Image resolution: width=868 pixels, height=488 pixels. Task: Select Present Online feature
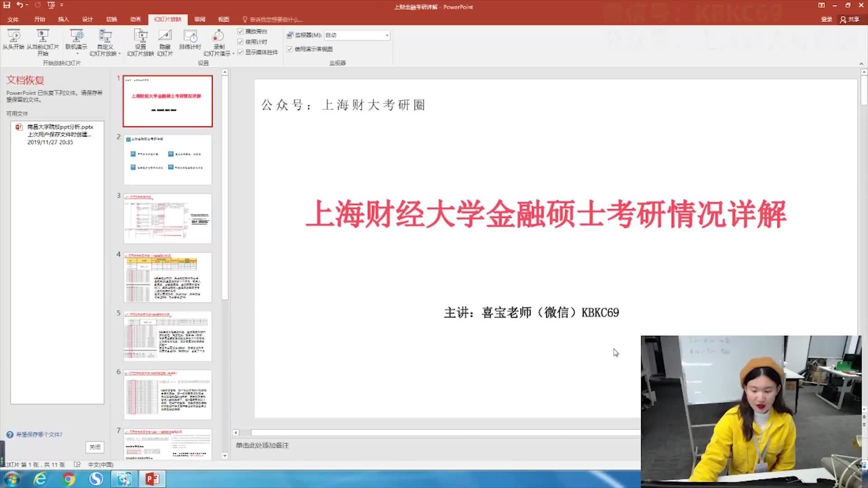76,41
